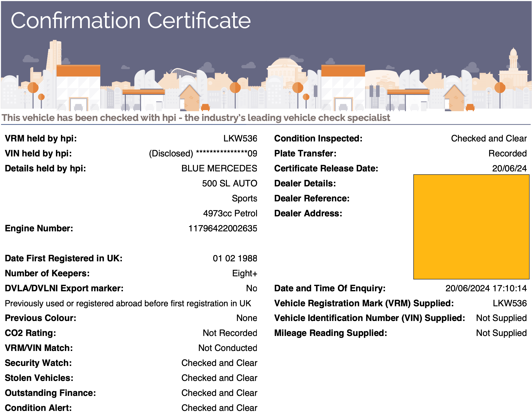Click the 'Security Watch:' label
532x418 pixels.
(x=38, y=363)
